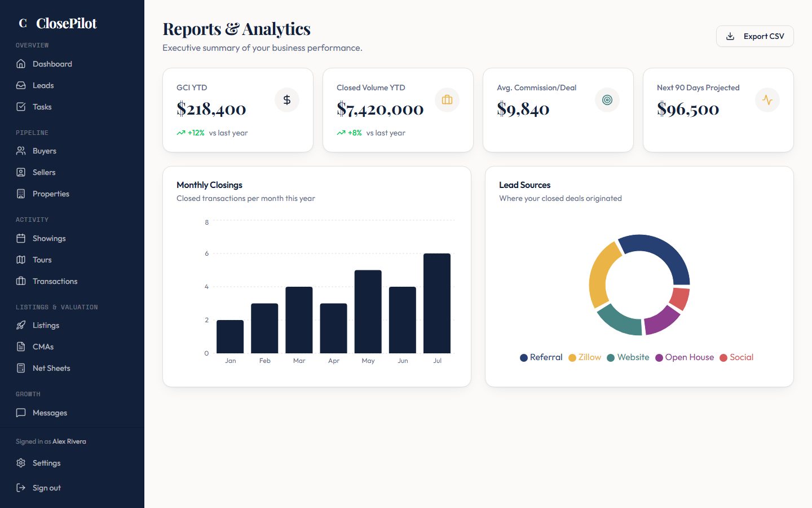Image resolution: width=812 pixels, height=508 pixels.
Task: Open the Listings page link
Action: [72, 325]
